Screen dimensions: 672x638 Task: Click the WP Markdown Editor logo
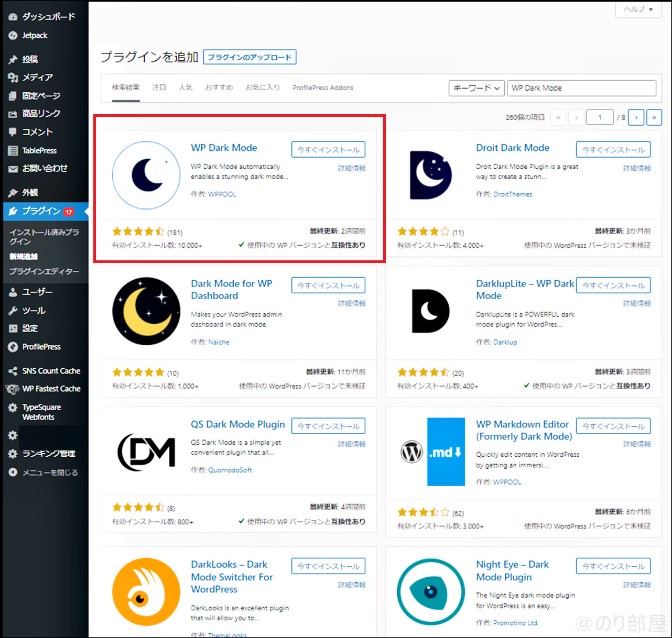(x=432, y=452)
